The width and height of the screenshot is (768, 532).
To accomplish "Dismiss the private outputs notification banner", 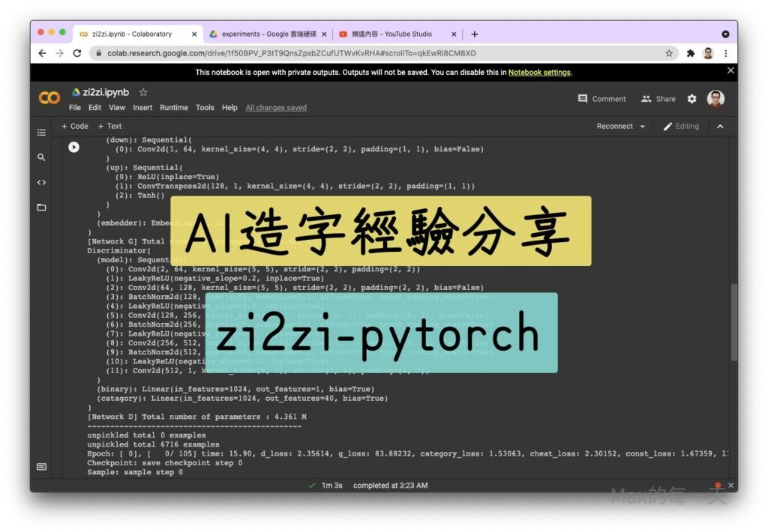I will (730, 70).
